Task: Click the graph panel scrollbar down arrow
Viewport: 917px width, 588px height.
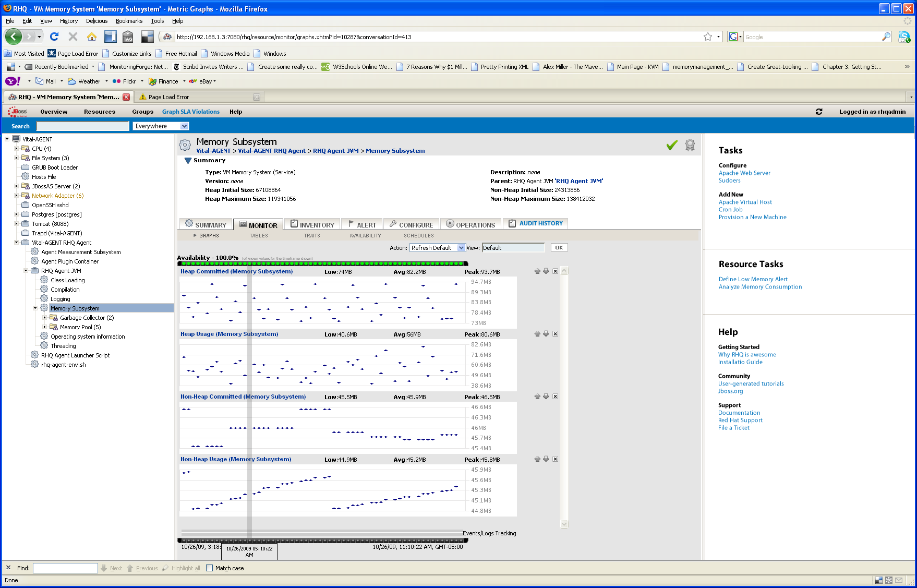Action: [x=564, y=524]
